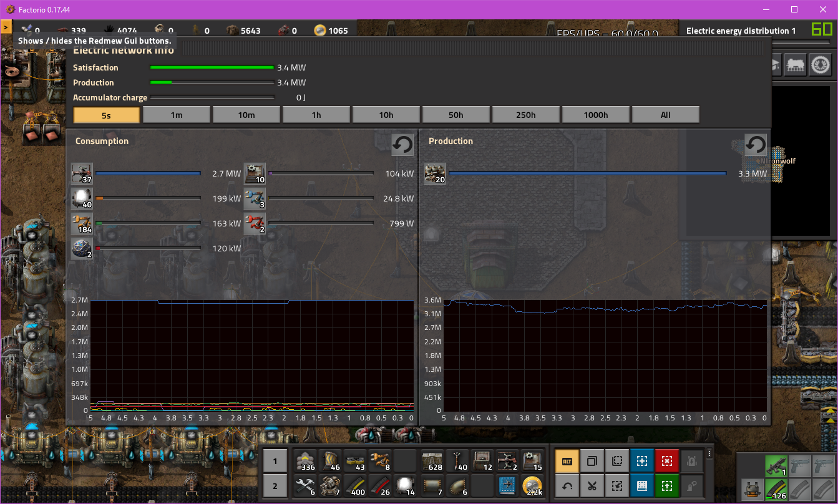838x504 pixels.
Task: Select repair pack in quickbar (6)
Action: point(306,485)
